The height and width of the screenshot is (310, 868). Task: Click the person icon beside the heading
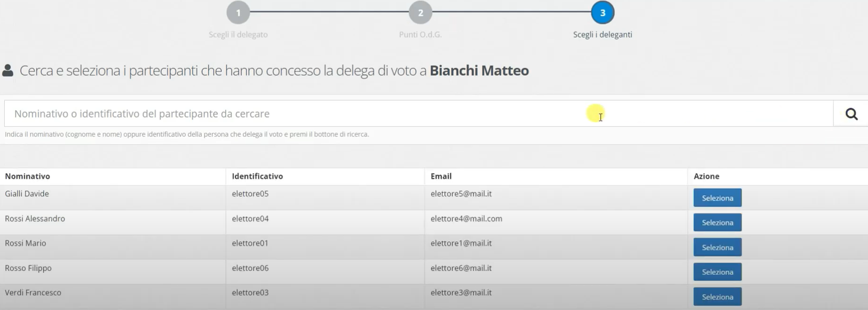(x=8, y=71)
